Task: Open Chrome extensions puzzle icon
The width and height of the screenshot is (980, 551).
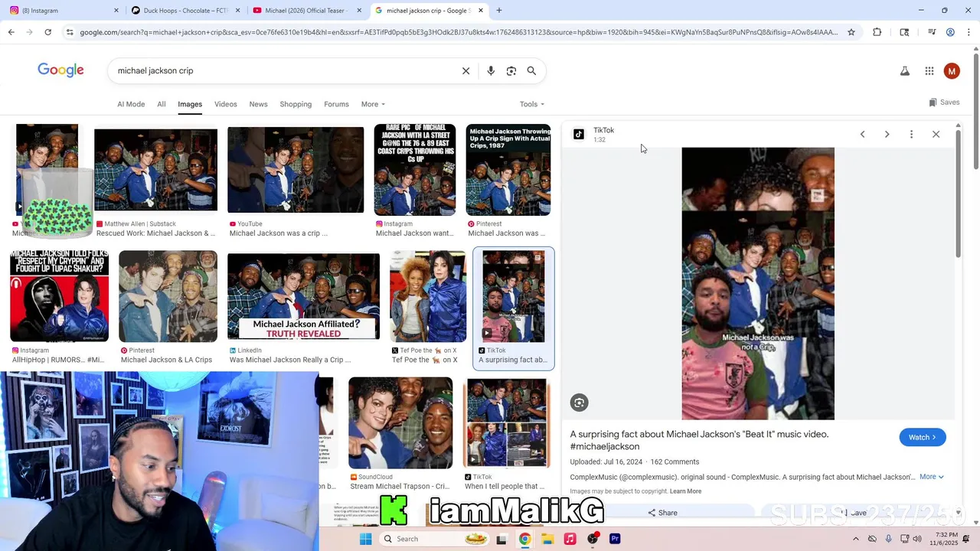Action: (x=877, y=32)
